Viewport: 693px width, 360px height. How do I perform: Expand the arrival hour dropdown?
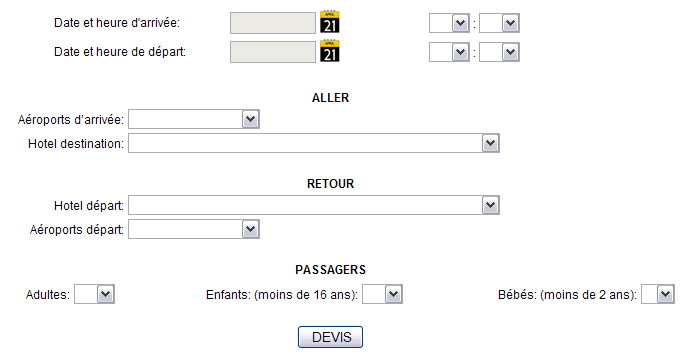[449, 23]
